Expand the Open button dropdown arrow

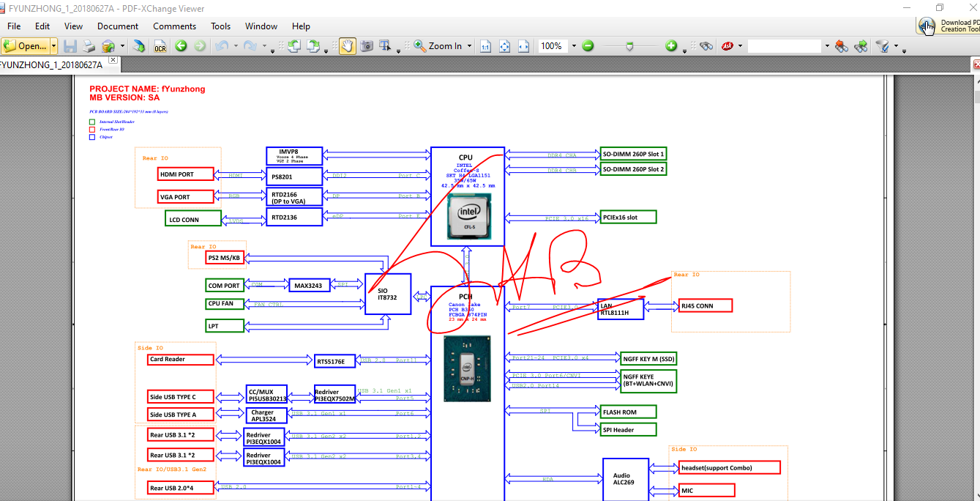(x=53, y=46)
